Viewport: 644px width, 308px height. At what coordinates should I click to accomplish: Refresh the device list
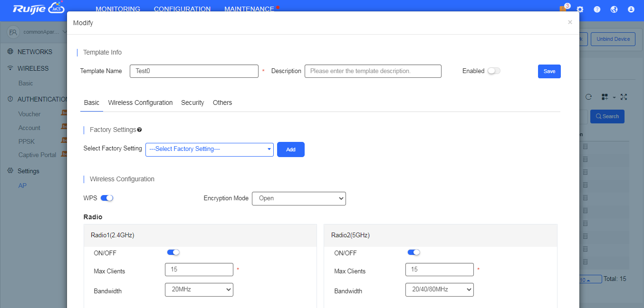coord(589,96)
